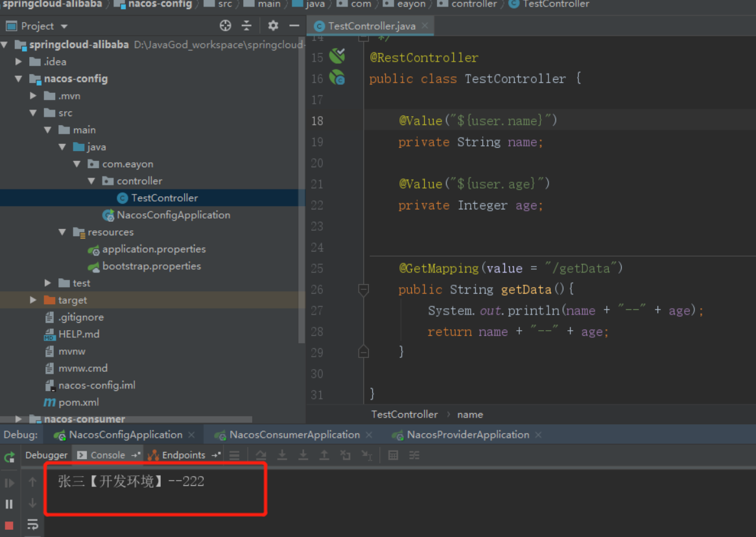The image size is (756, 537).
Task: Click the Run to Cursor icon
Action: (x=366, y=455)
